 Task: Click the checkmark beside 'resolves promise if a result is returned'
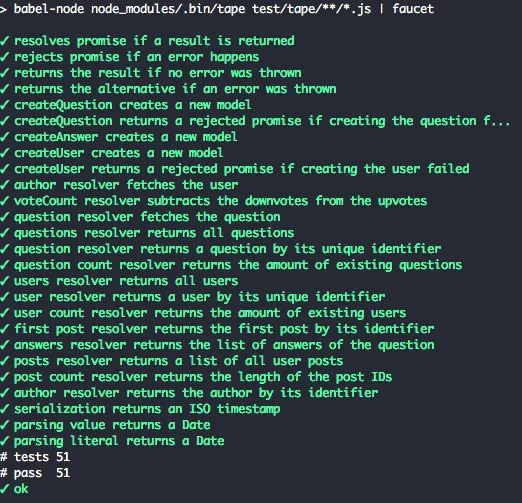pyautogui.click(x=5, y=41)
